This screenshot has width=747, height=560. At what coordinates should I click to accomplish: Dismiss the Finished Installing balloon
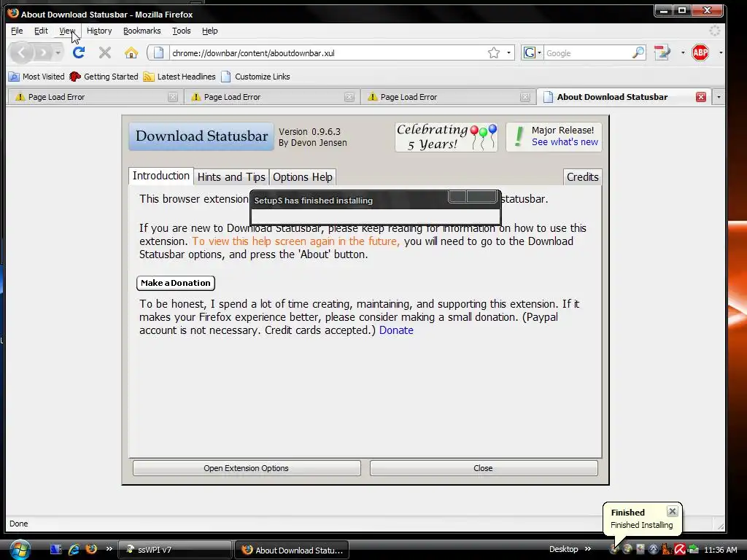pyautogui.click(x=672, y=511)
